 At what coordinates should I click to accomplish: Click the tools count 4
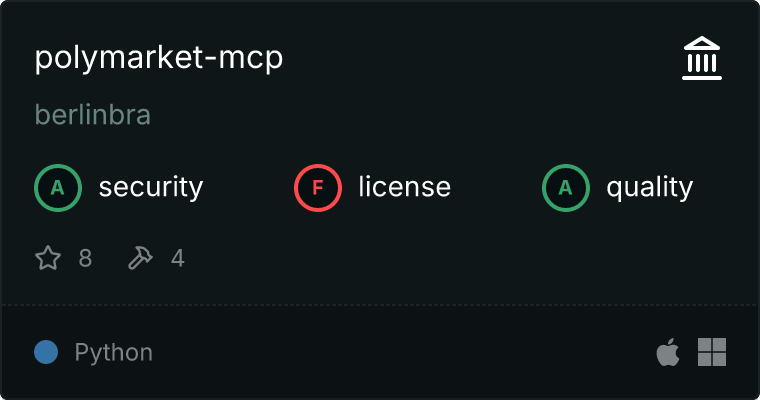[178, 258]
